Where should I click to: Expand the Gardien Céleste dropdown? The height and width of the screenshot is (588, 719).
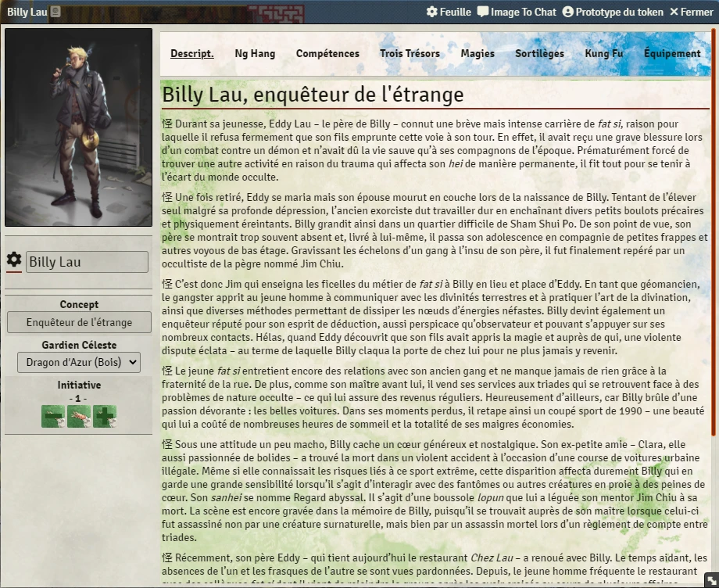[x=78, y=362]
